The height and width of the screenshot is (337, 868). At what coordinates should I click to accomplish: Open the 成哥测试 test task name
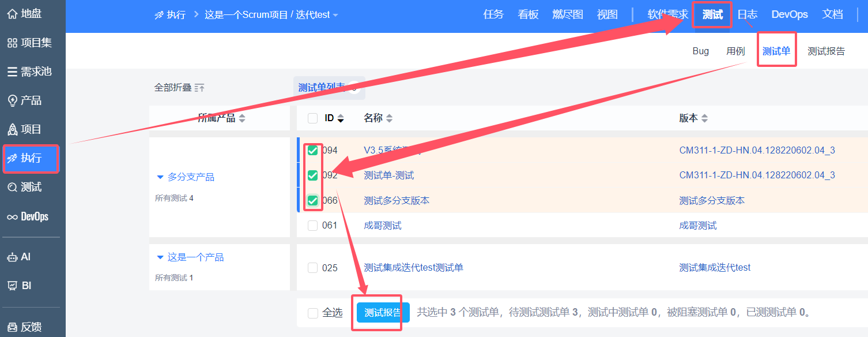(x=382, y=226)
